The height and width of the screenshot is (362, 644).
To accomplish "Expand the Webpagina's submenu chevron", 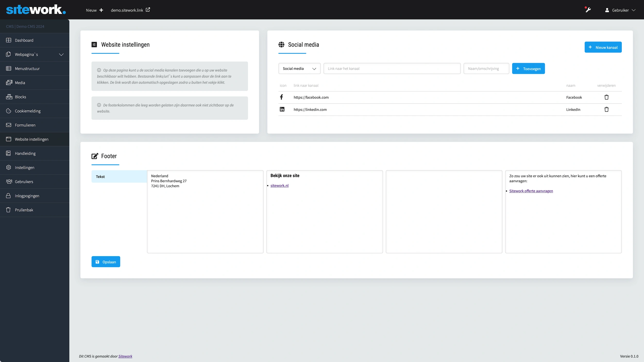I will [x=61, y=55].
